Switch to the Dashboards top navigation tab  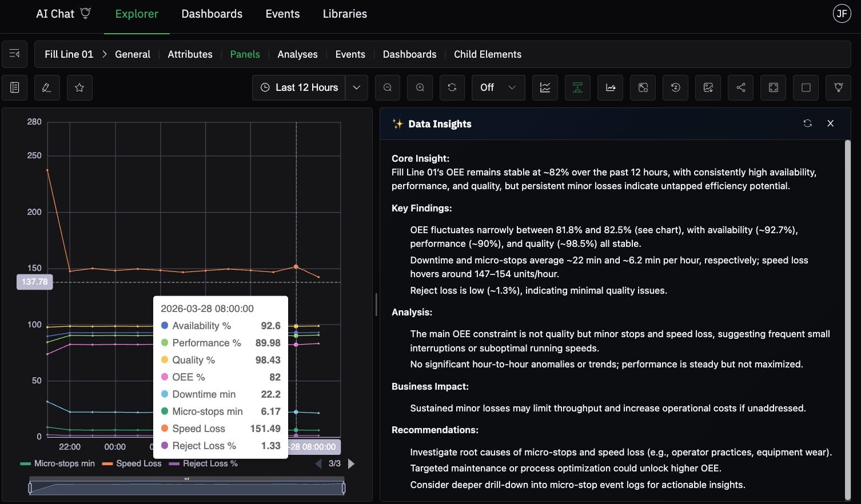pyautogui.click(x=212, y=14)
